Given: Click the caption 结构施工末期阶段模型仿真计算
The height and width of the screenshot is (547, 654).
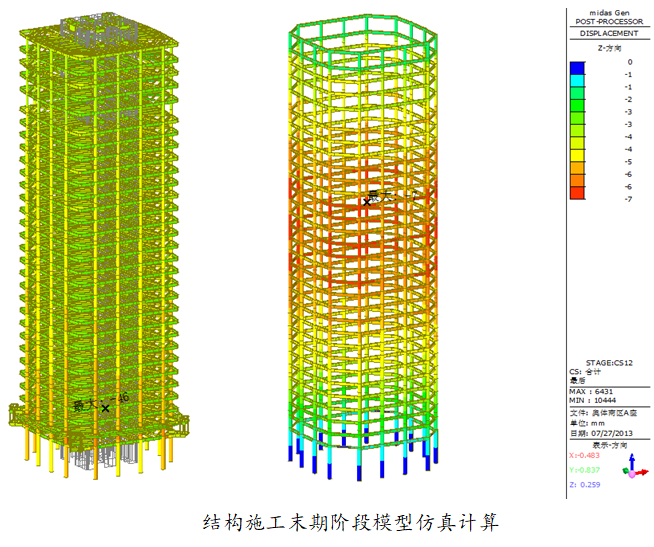Looking at the screenshot, I should [x=351, y=522].
